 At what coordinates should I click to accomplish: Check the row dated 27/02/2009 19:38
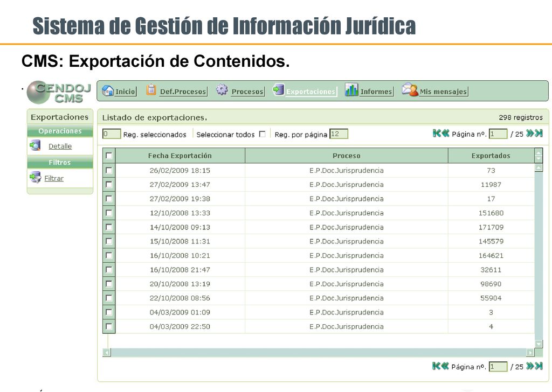click(x=109, y=199)
